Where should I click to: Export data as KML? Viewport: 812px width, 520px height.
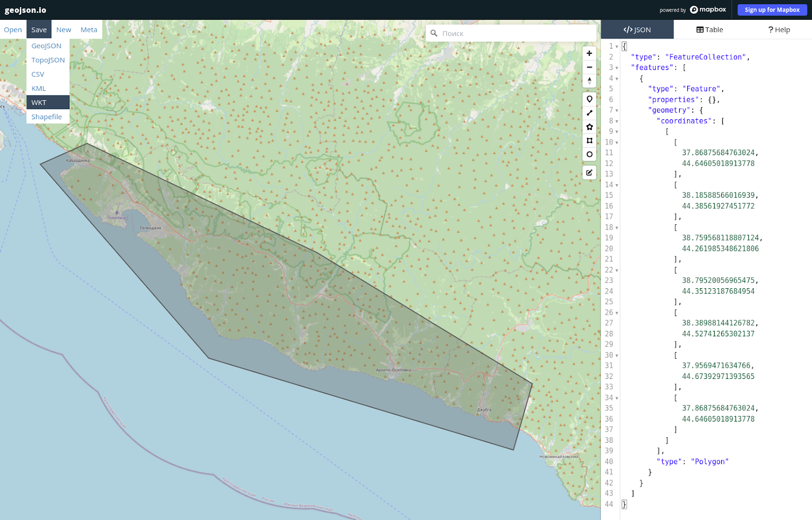[48, 88]
